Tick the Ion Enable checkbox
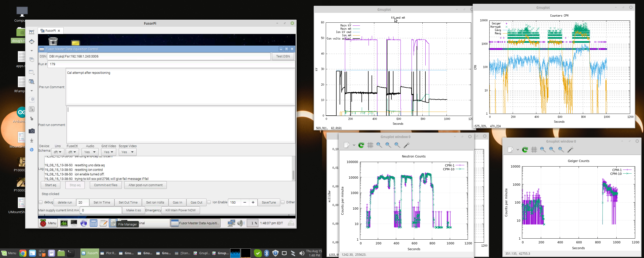The image size is (644, 258). 209,202
